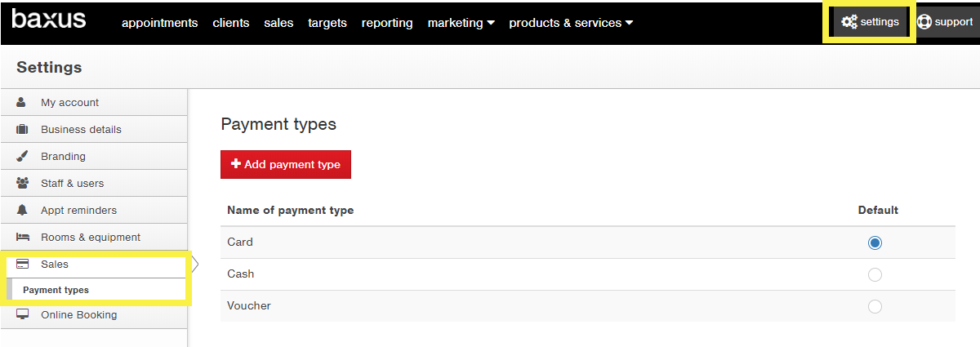Open the support page
The image size is (980, 347).
(x=945, y=22)
